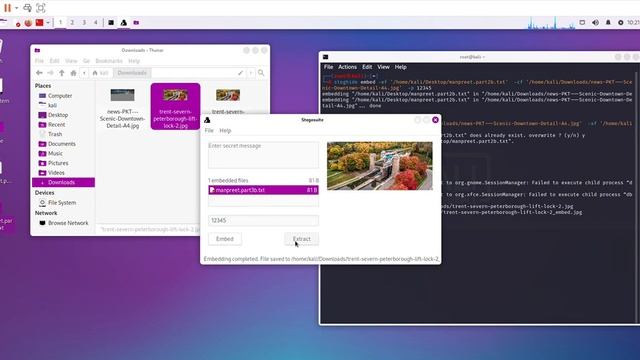Open the Help menu in the terminal
640x360 pixels.
point(400,67)
